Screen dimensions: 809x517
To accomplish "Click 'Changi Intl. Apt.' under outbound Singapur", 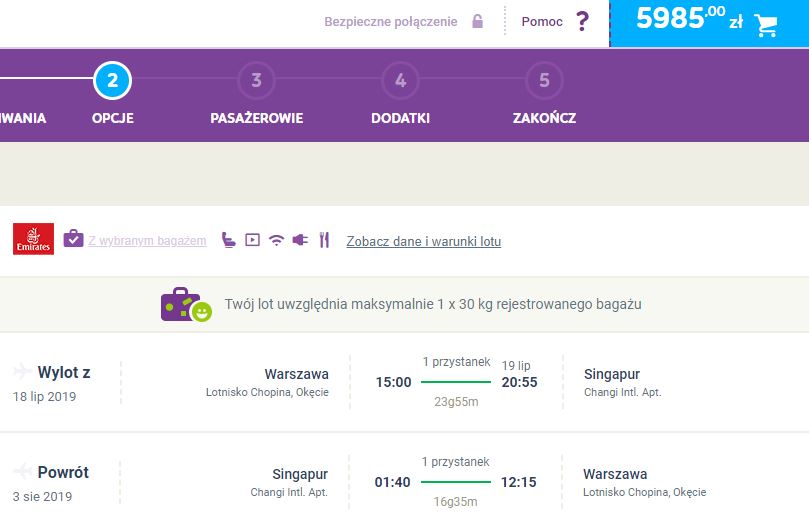I will 623,393.
